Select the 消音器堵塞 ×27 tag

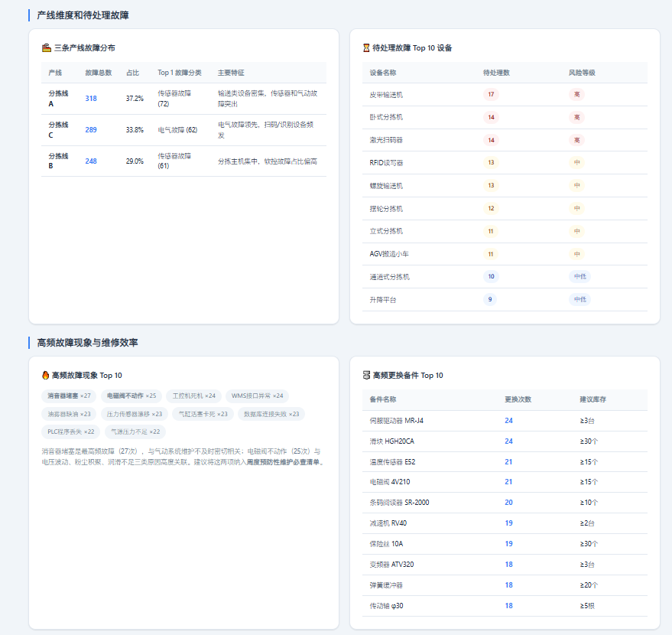coord(69,396)
